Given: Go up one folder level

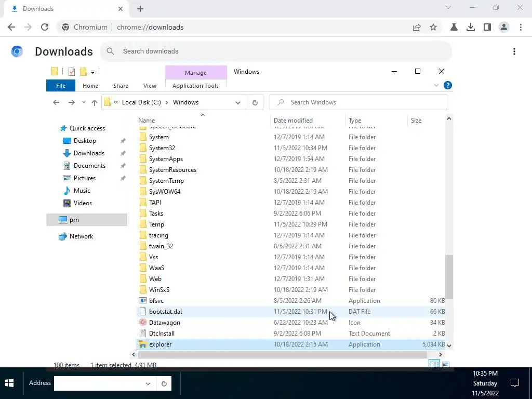Looking at the screenshot, I should coord(95,102).
